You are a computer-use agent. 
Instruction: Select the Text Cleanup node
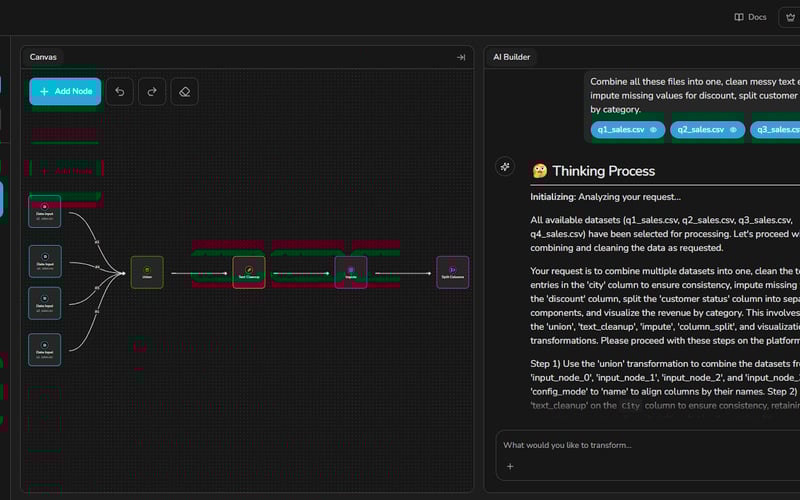[x=249, y=272]
